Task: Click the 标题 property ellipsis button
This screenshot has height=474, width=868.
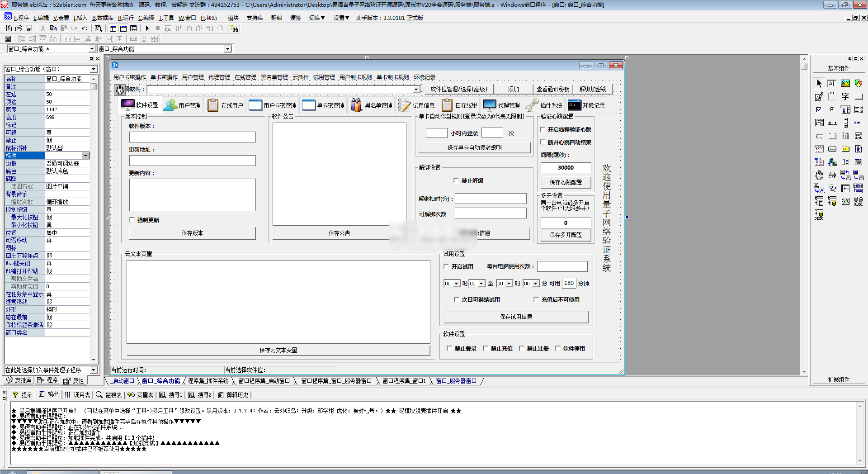Action: (85, 156)
